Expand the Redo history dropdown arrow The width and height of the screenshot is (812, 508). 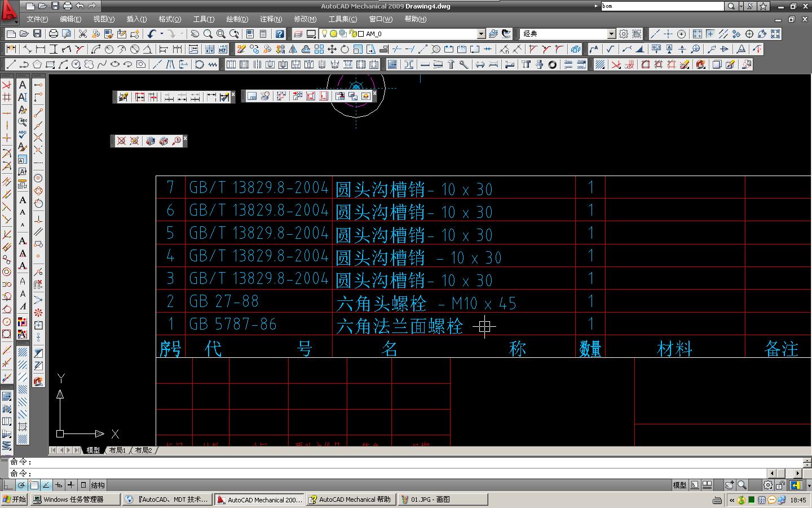(182, 34)
